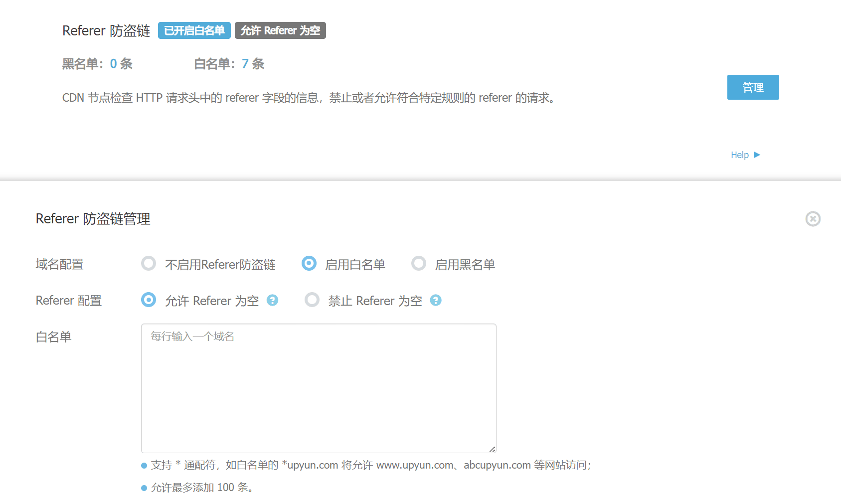841x504 pixels.
Task: Choose 禁止 Referer 为空 radio option
Action: tap(312, 300)
